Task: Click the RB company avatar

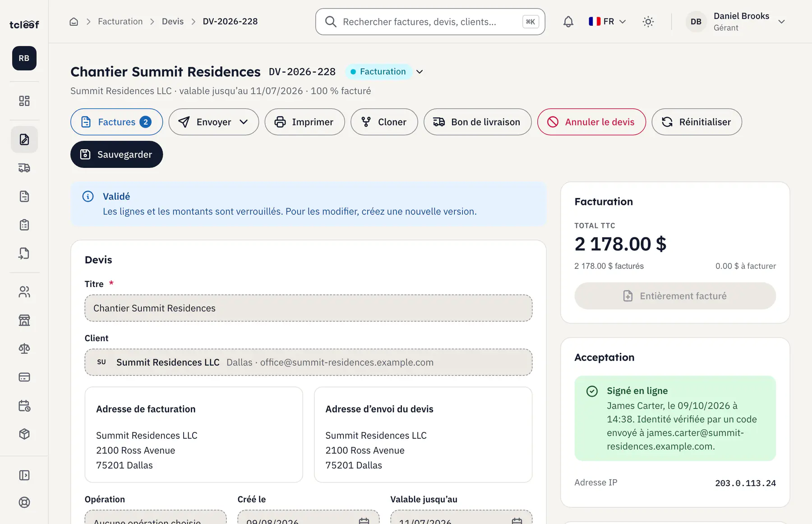Action: tap(24, 58)
